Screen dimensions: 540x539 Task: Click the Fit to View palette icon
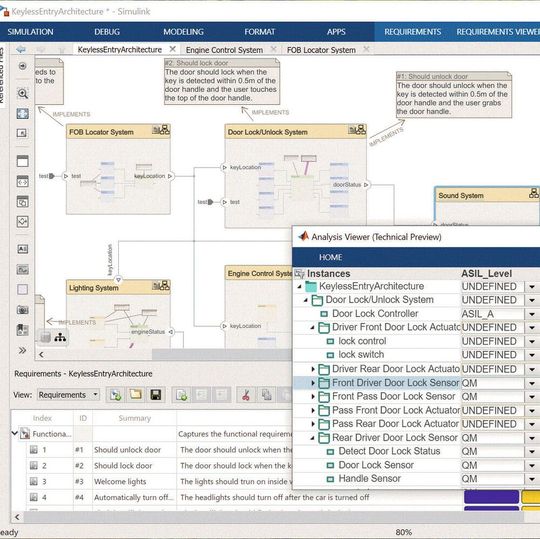[x=23, y=113]
